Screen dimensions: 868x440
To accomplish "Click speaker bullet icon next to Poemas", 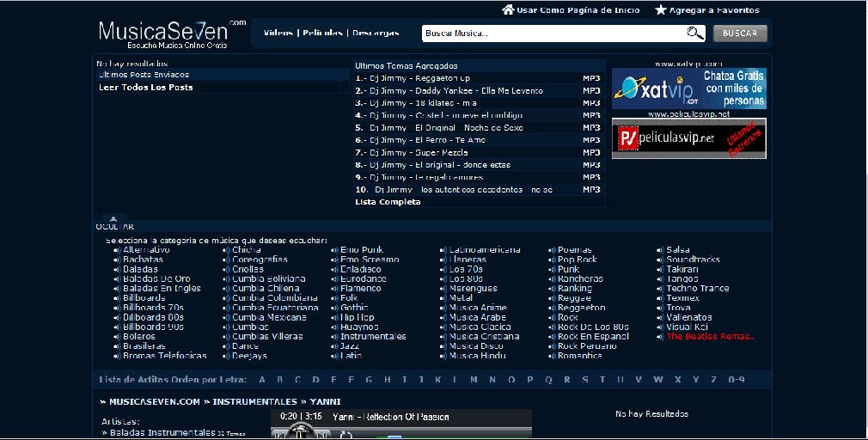I will [x=552, y=249].
